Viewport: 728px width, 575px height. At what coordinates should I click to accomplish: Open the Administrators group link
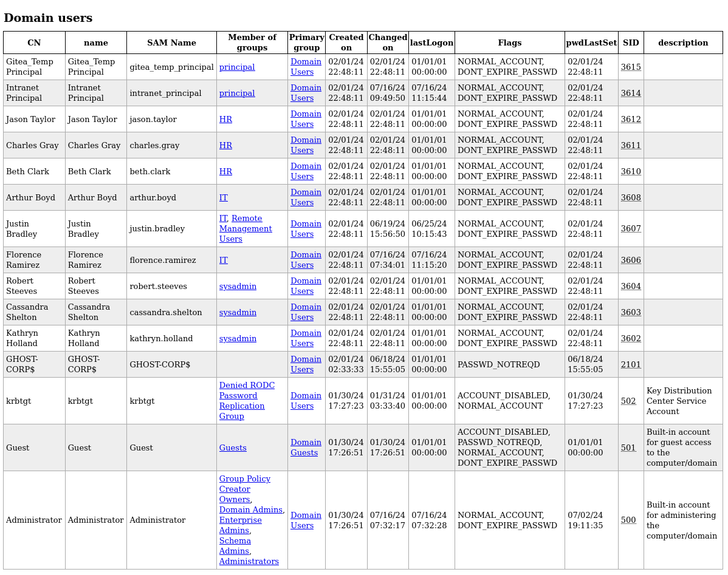pyautogui.click(x=249, y=561)
